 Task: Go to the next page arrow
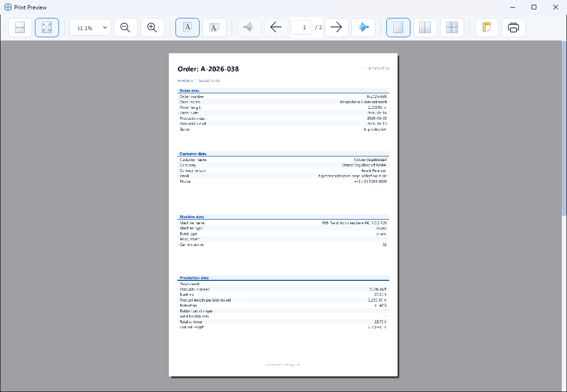click(x=336, y=28)
